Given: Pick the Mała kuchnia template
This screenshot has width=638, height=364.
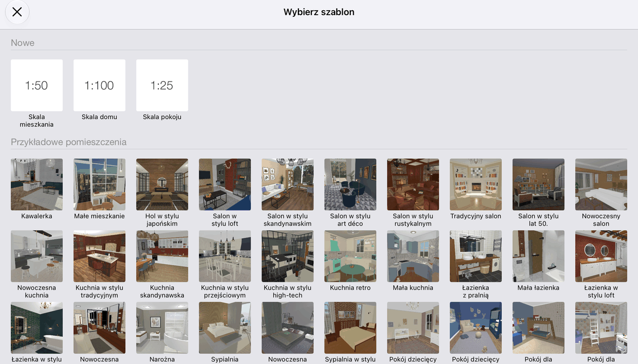Looking at the screenshot, I should tap(413, 256).
